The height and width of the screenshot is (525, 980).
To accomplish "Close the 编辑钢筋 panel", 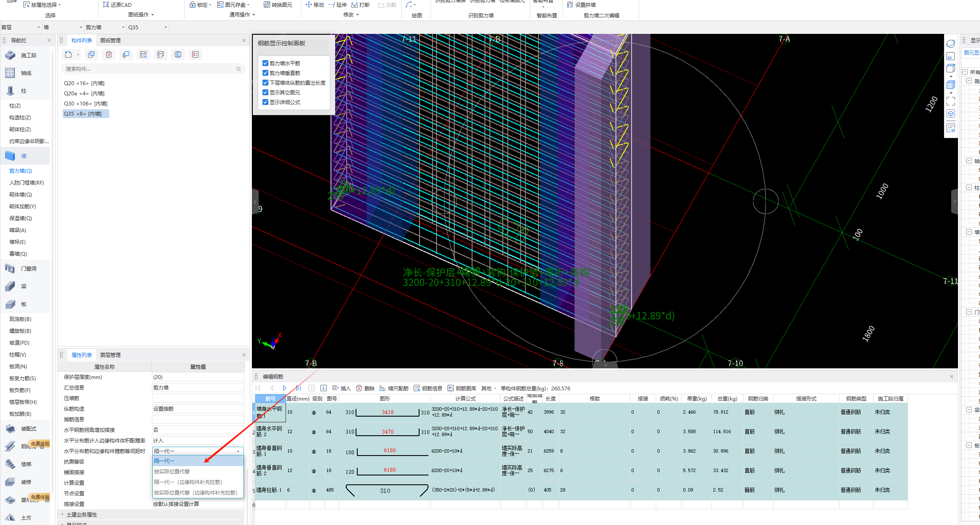I will [x=952, y=376].
